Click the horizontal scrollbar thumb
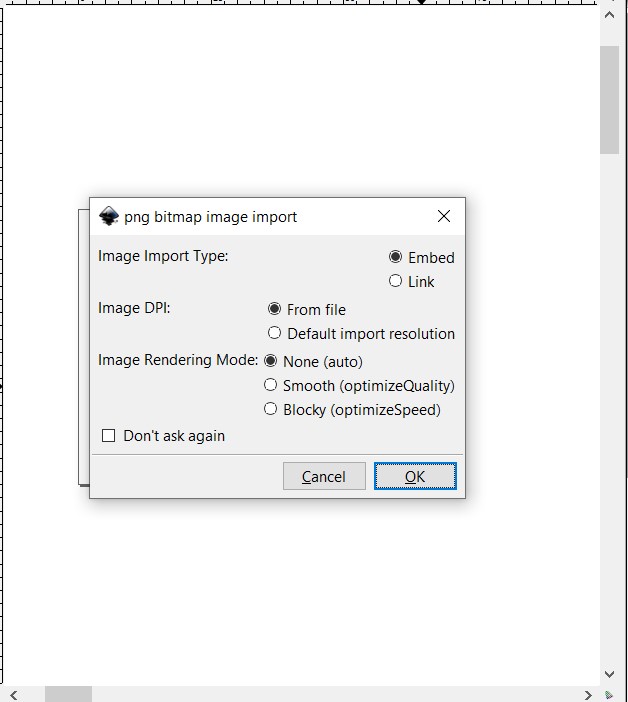Image resolution: width=628 pixels, height=702 pixels. pos(68,694)
